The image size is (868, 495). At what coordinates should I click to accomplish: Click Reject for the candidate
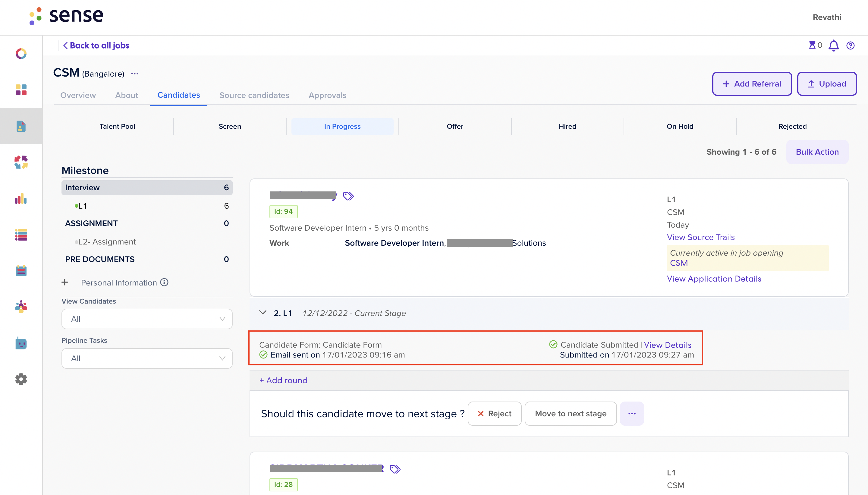495,413
